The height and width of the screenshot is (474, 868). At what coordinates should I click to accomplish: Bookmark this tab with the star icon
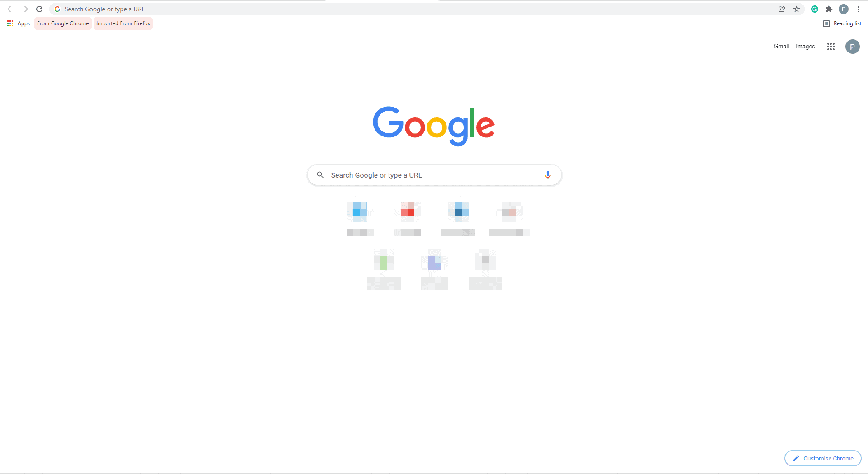pos(797,9)
